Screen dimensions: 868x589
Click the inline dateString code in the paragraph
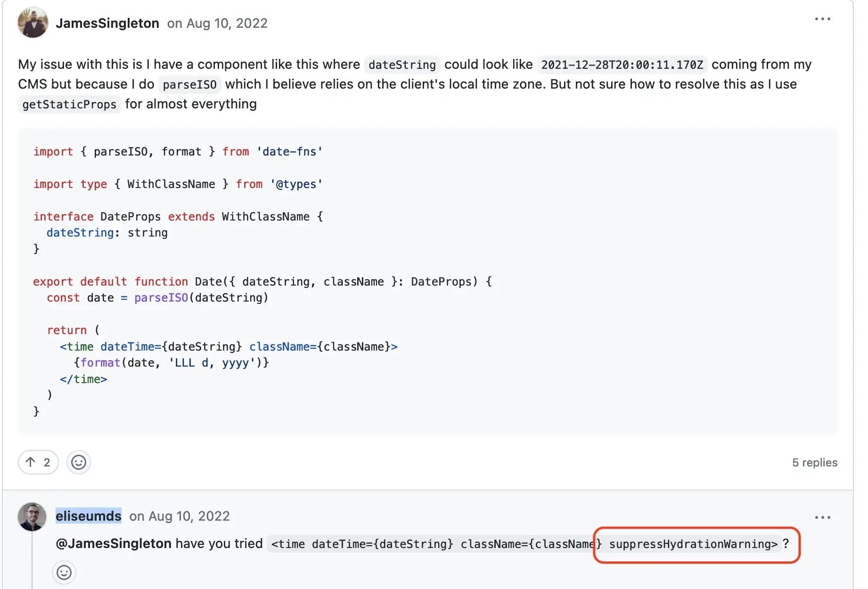tap(402, 65)
